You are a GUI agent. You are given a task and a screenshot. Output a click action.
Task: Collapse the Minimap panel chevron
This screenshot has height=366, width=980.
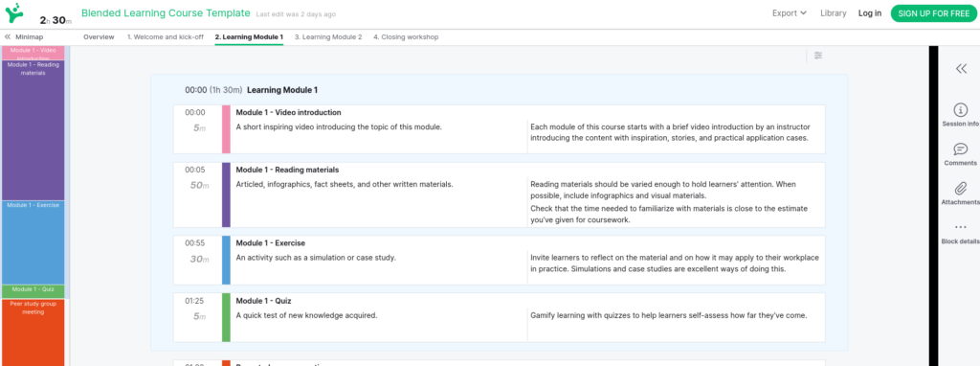tap(8, 37)
